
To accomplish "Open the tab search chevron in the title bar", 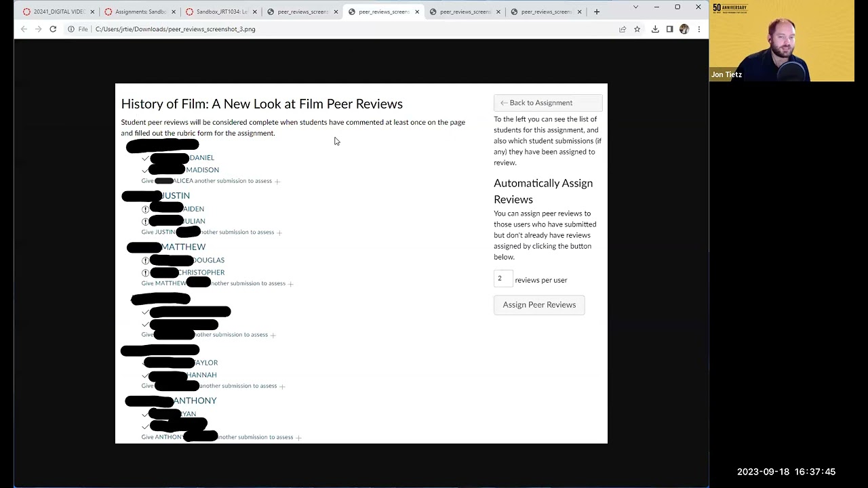I will click(x=635, y=7).
